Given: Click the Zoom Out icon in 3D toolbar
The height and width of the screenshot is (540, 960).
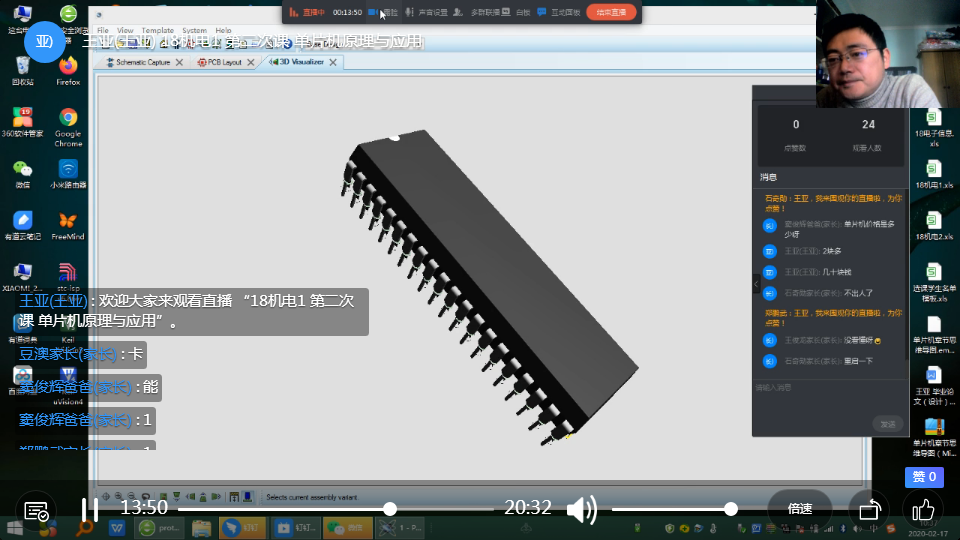Looking at the screenshot, I should (x=132, y=497).
